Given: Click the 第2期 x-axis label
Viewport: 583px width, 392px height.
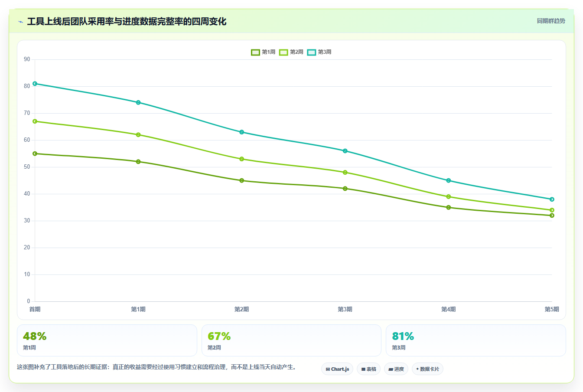Looking at the screenshot, I should 241,309.
